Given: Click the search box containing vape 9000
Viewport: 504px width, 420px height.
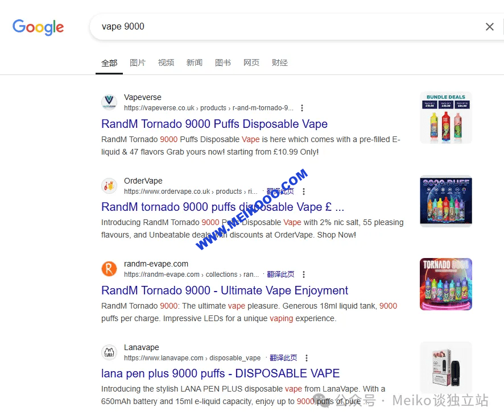Looking at the screenshot, I should pyautogui.click(x=284, y=27).
